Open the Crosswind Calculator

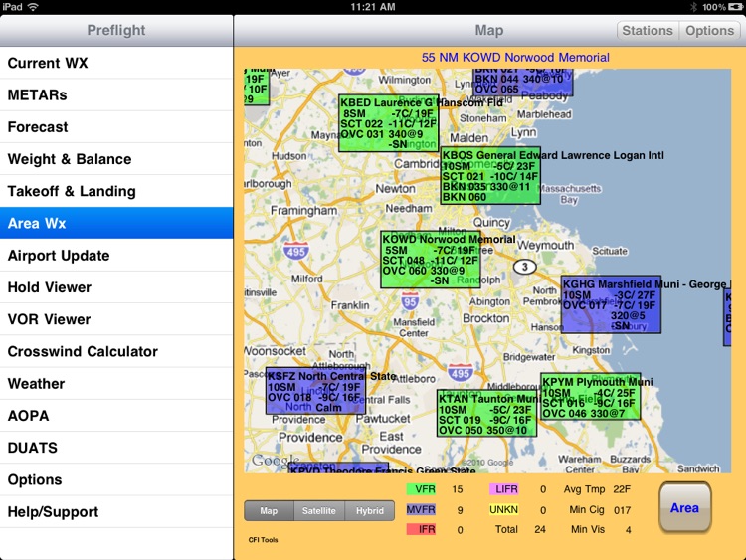tap(116, 351)
